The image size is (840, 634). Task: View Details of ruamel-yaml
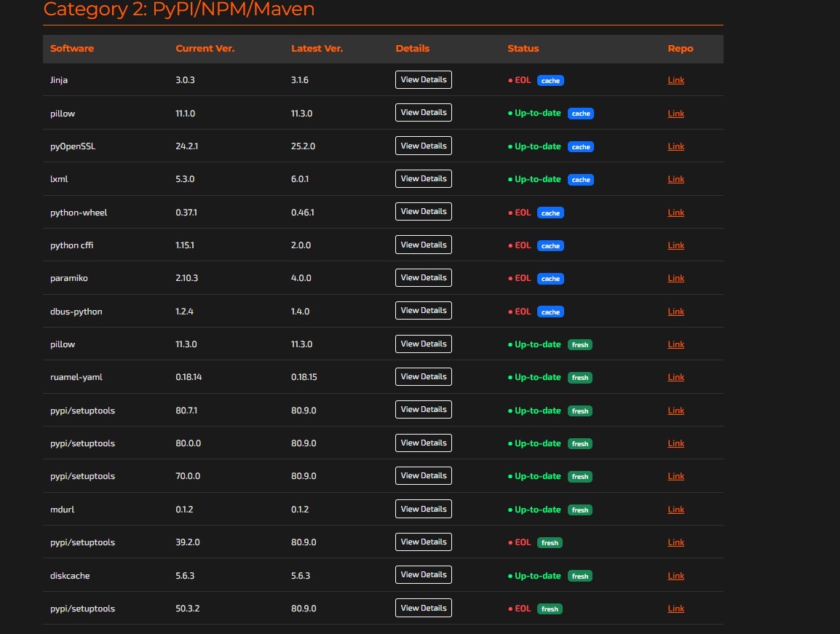pyautogui.click(x=423, y=377)
